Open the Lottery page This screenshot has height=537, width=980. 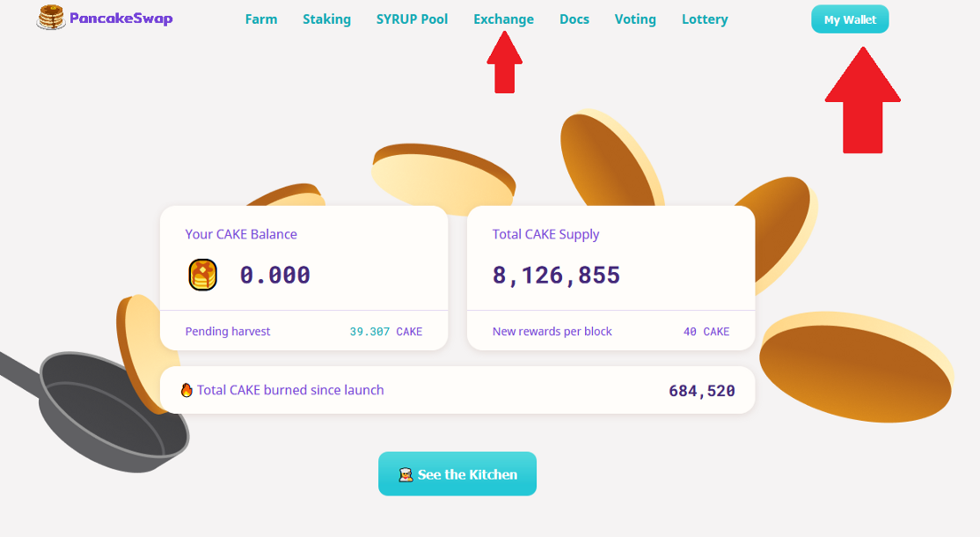705,19
